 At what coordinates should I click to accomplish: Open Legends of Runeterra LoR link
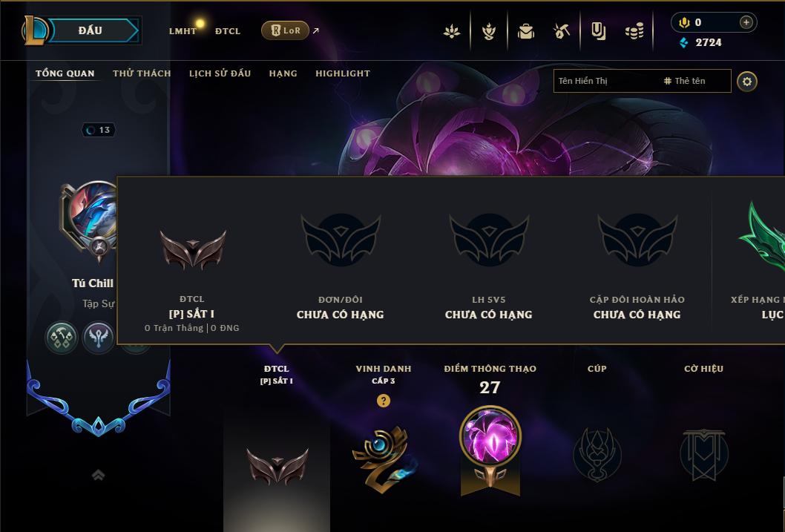coord(286,30)
